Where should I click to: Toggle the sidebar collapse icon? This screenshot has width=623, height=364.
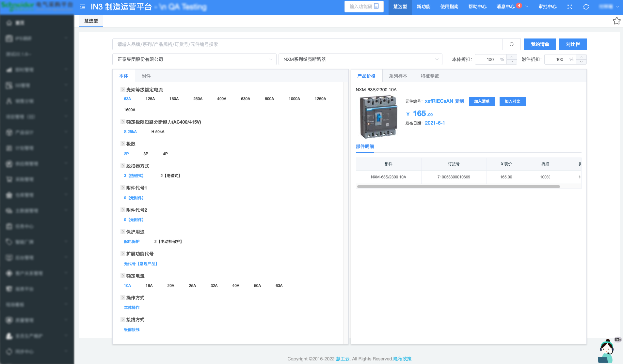coord(83,7)
